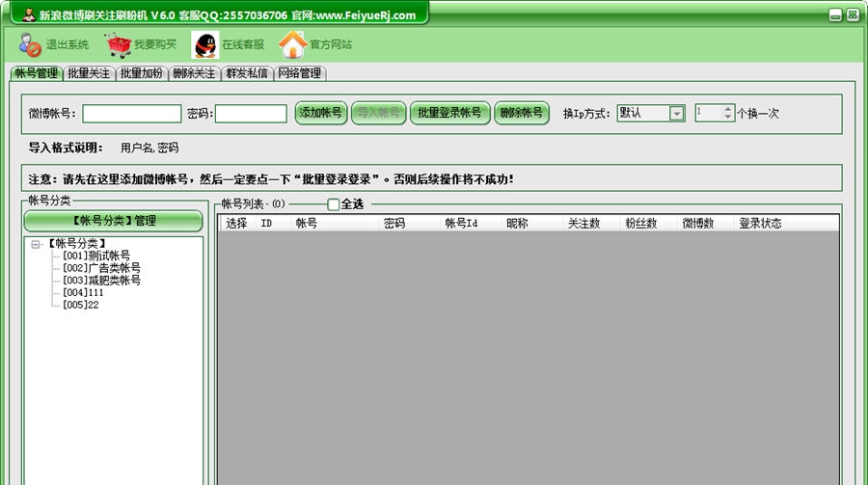Click the 批量登录帐号 button

click(x=450, y=113)
